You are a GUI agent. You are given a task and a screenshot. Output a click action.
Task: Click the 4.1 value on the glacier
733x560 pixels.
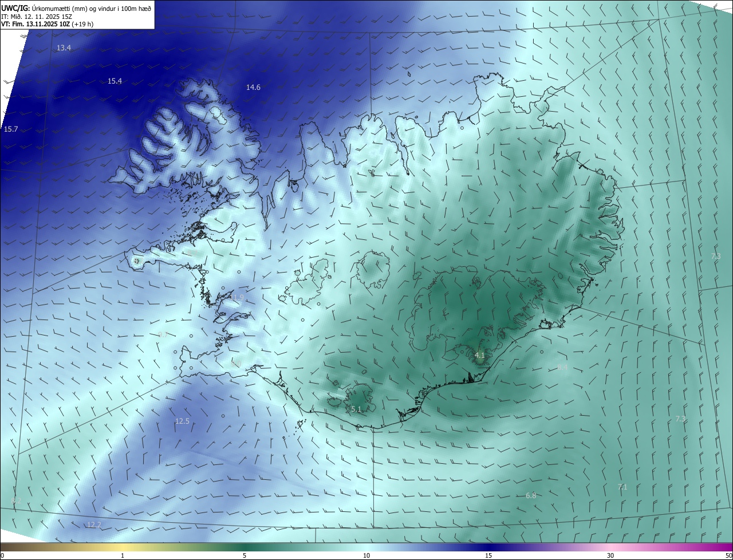480,356
